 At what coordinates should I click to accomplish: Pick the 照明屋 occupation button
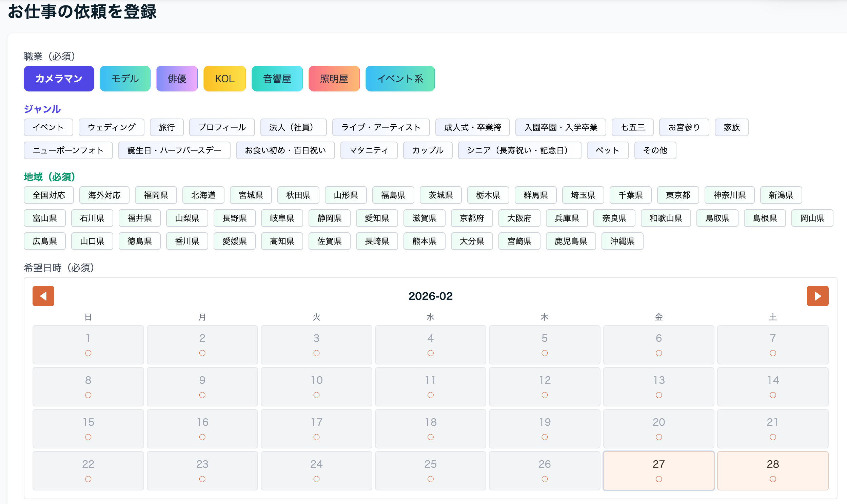(334, 79)
